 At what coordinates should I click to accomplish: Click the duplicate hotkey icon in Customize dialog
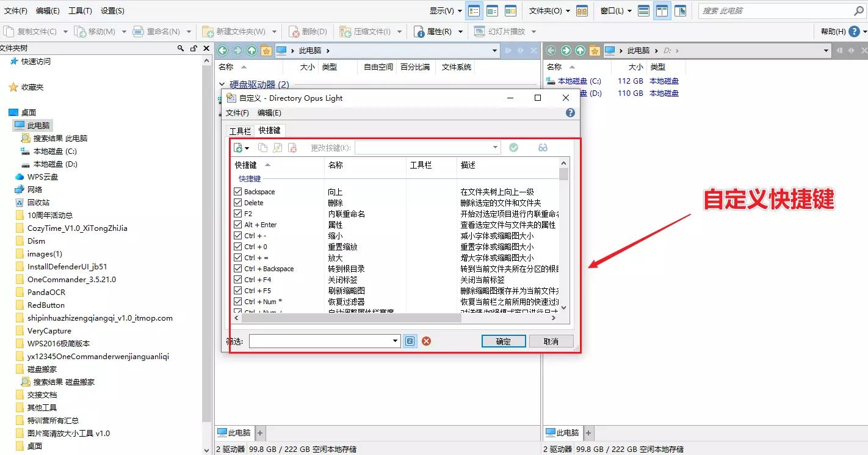[263, 147]
